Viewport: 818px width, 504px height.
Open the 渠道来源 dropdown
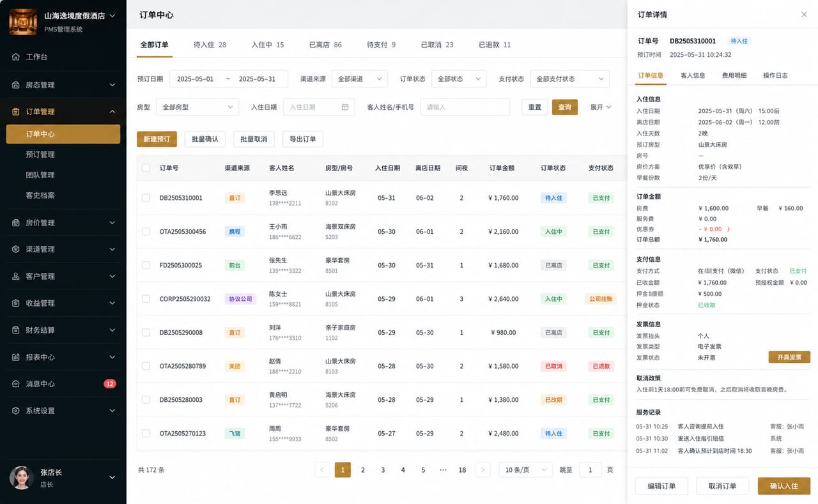[x=360, y=79]
